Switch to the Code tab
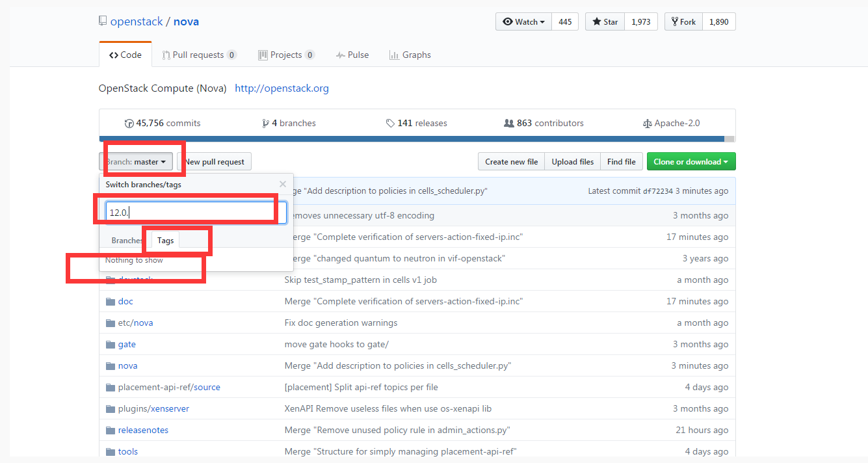This screenshot has height=463, width=868. tap(125, 55)
